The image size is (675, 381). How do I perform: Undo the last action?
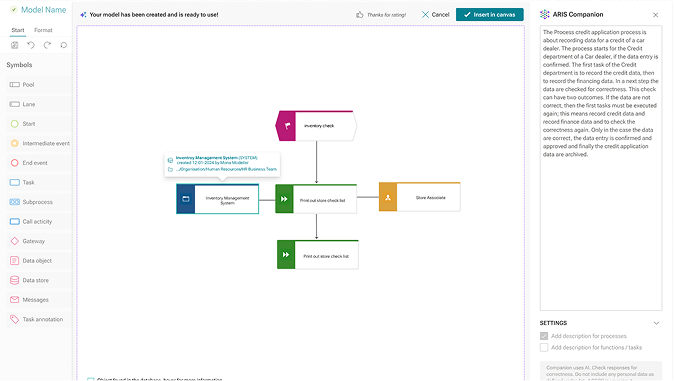click(31, 45)
